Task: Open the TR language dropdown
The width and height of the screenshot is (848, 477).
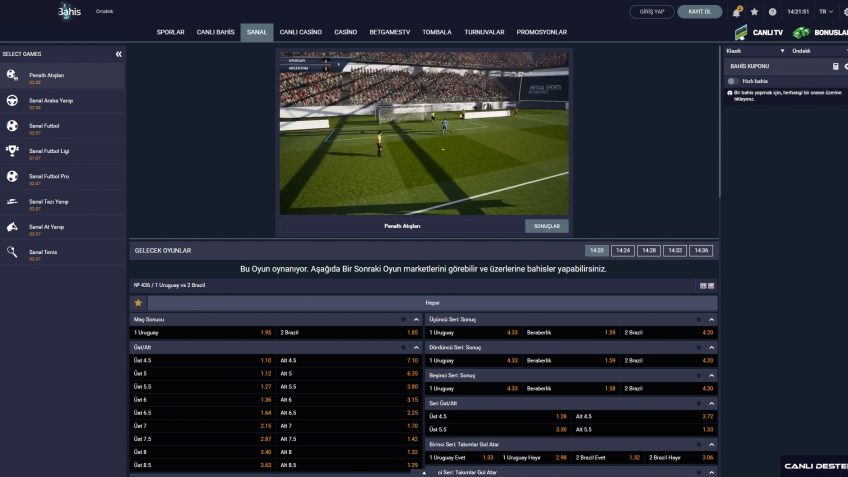Action: tap(826, 12)
